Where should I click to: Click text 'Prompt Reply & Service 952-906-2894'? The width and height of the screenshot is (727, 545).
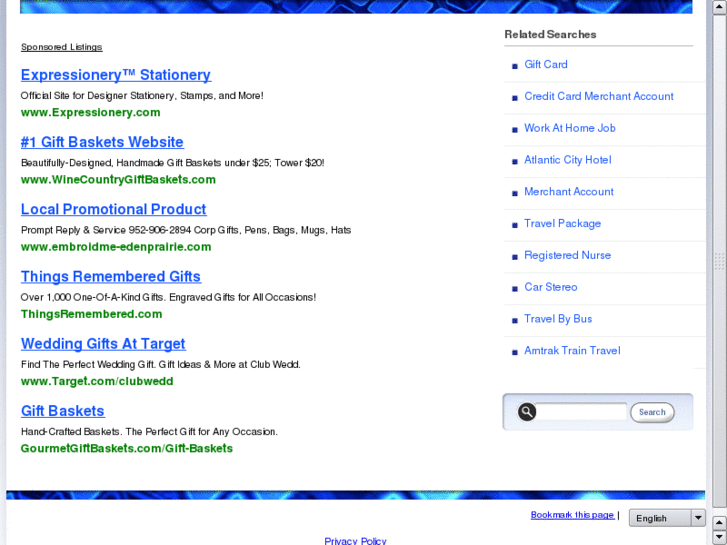coord(106,231)
